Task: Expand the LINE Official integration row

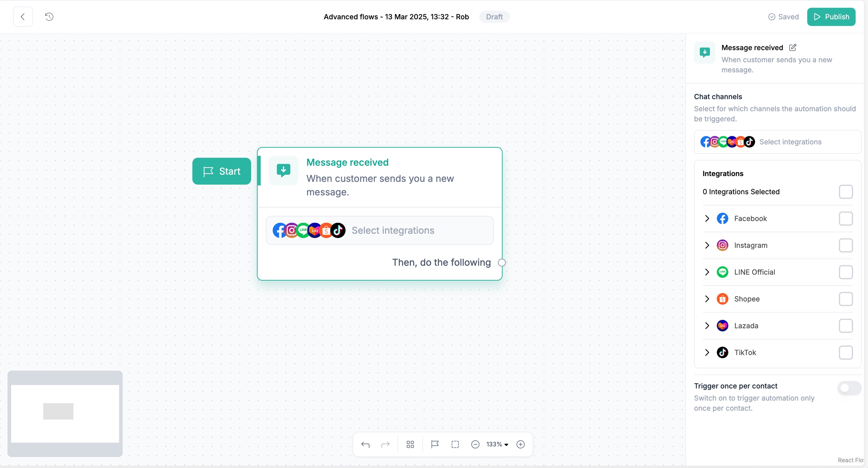Action: [707, 272]
